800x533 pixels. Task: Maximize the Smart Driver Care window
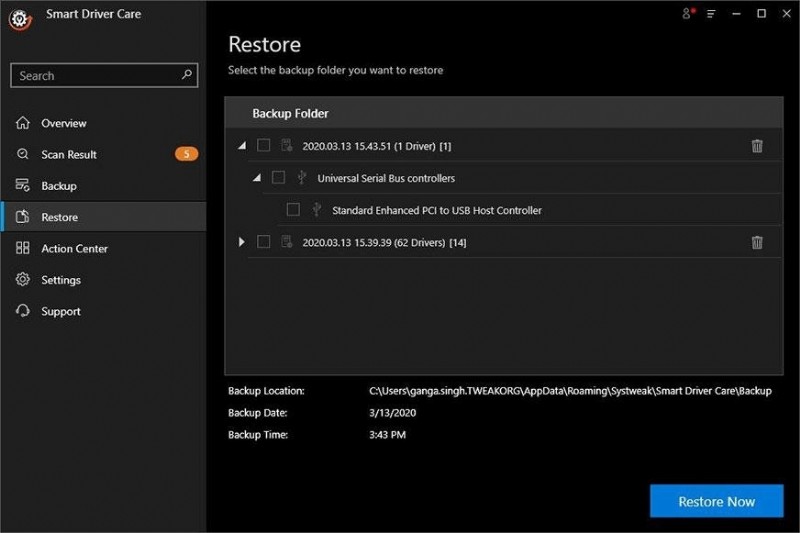tap(761, 14)
